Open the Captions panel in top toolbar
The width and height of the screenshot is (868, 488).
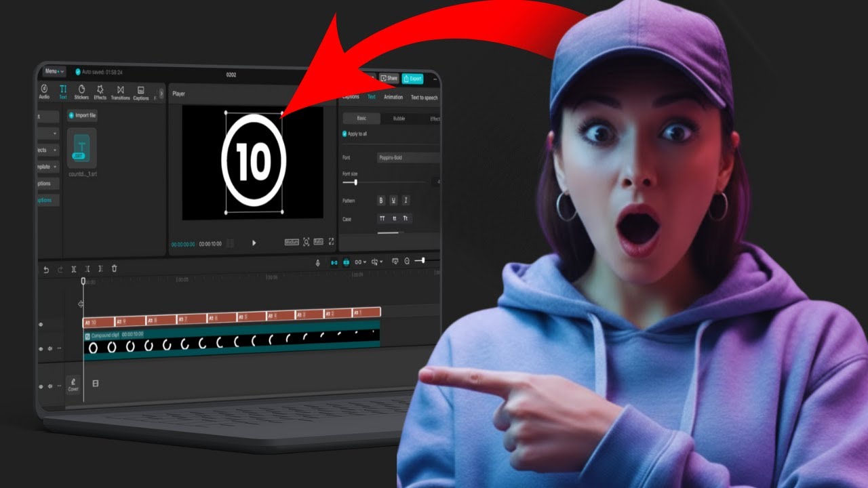pos(141,92)
